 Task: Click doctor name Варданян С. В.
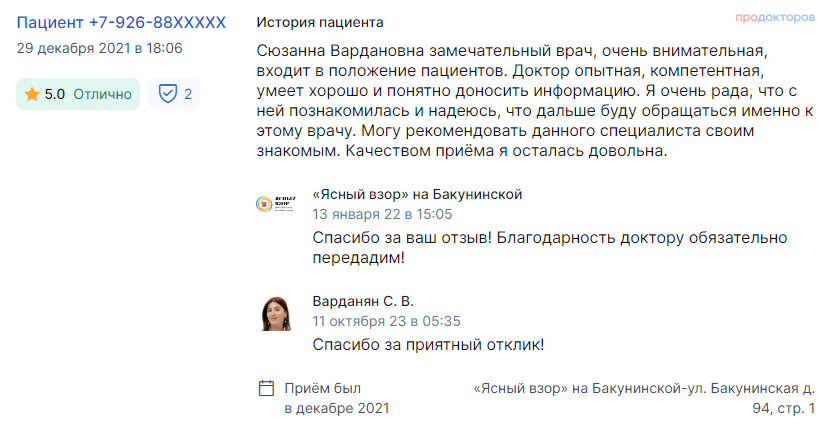coord(363,301)
